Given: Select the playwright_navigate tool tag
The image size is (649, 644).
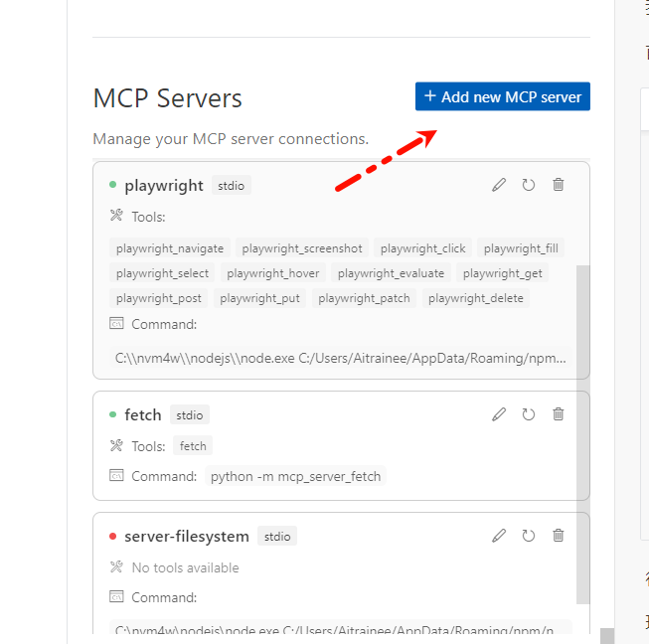Looking at the screenshot, I should pyautogui.click(x=170, y=248).
